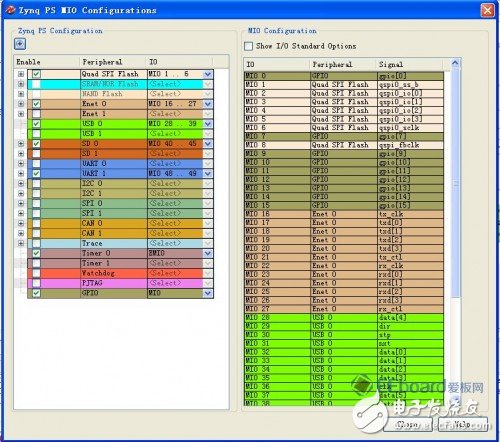Select the MIO 28 row
This screenshot has height=442, width=500.
(344, 317)
